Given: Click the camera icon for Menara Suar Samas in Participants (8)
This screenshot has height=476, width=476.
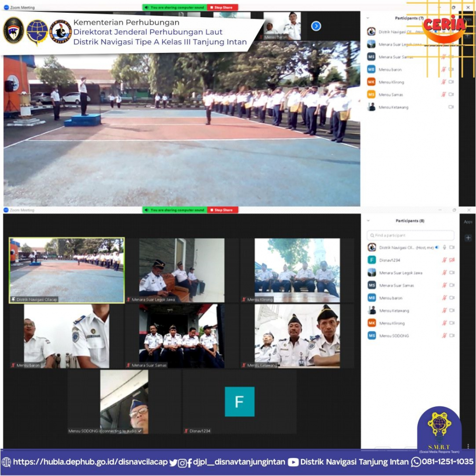Looking at the screenshot, I should 452,285.
